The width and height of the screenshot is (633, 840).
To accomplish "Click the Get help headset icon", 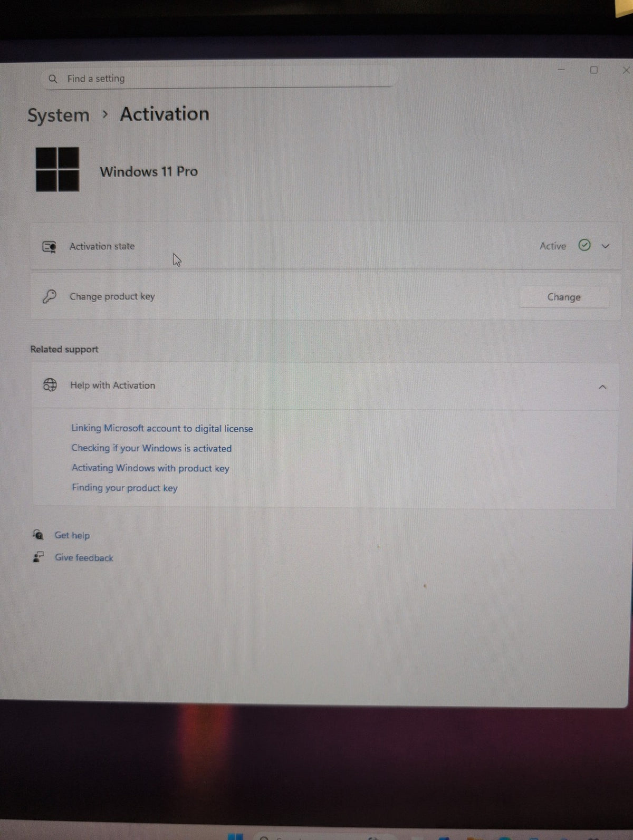I will pos(38,535).
